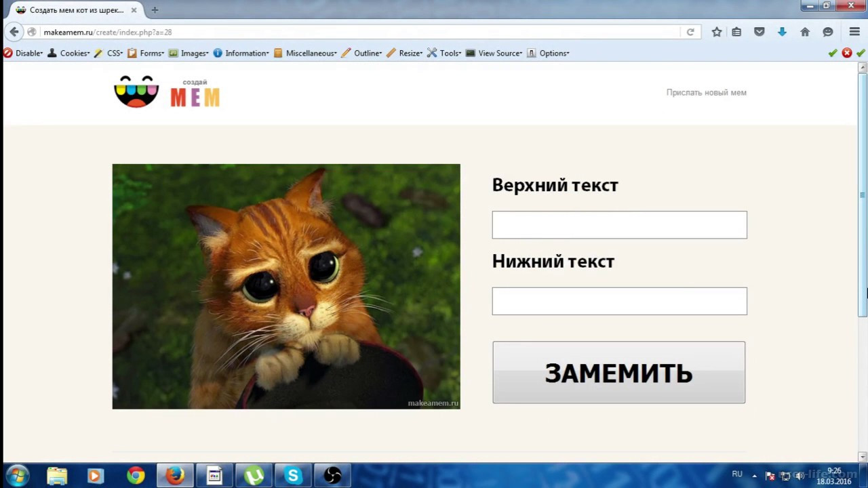Open the Firefox hamburger menu
The height and width of the screenshot is (488, 868).
(x=854, y=32)
